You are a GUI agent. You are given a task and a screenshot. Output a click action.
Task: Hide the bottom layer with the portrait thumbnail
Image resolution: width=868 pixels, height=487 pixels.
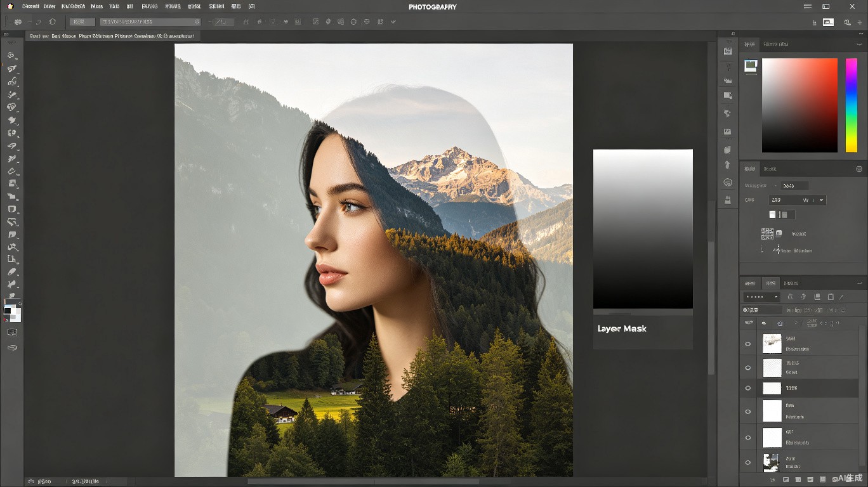[x=748, y=462]
